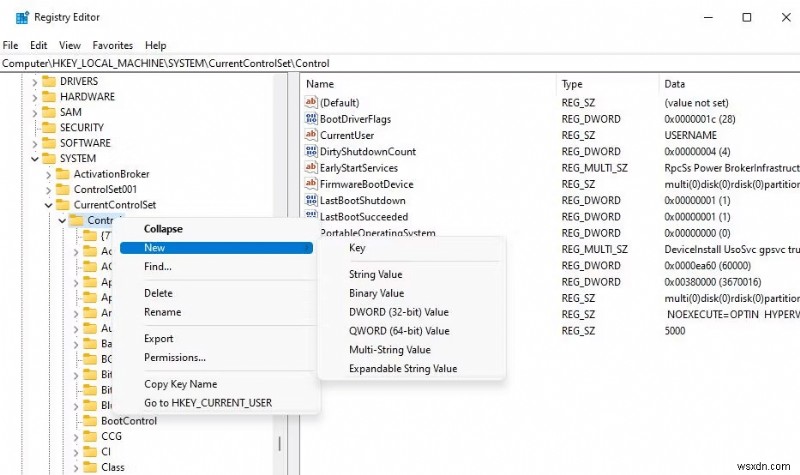Click the ActivationBroker folder icon
The image size is (800, 475).
(63, 174)
